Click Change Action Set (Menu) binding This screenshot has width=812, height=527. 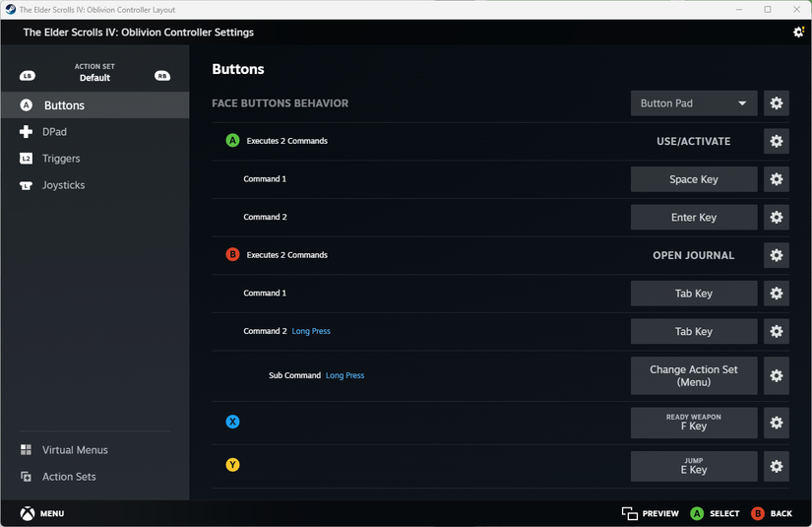tap(694, 375)
